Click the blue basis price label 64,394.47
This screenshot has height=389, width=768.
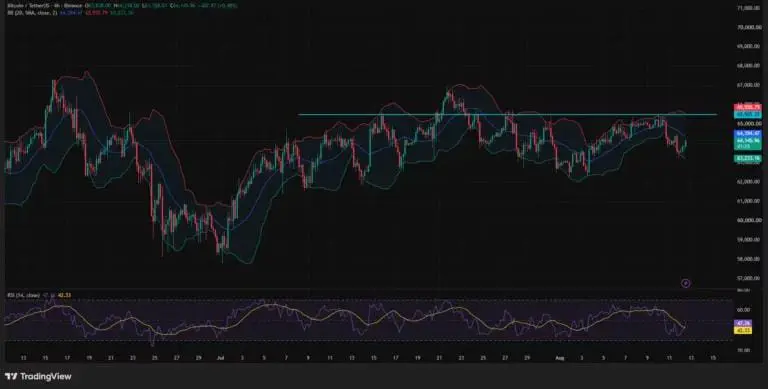point(747,133)
